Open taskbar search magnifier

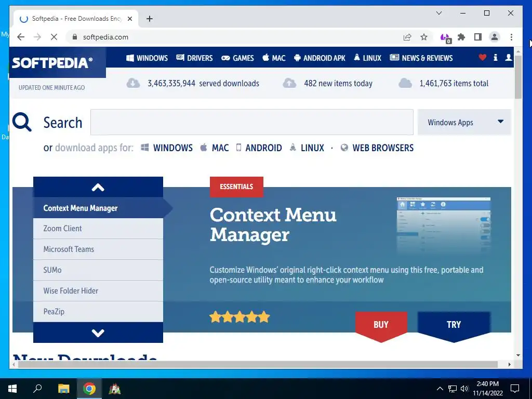[x=37, y=389]
